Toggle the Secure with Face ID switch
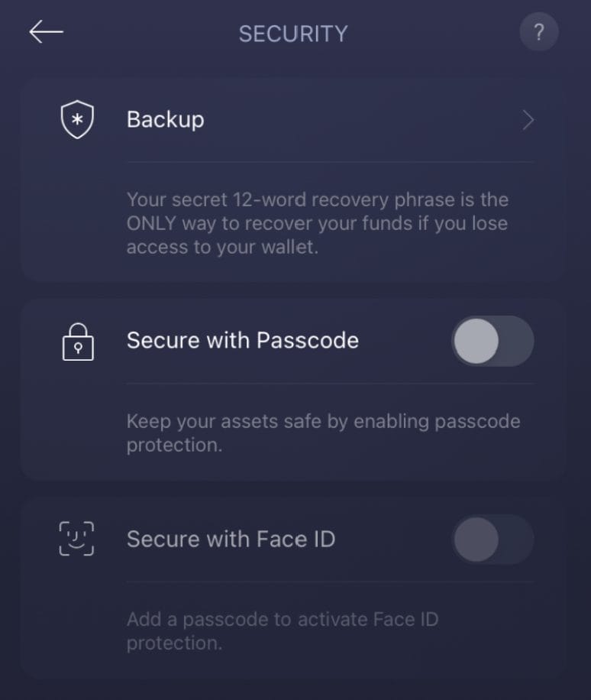 pos(492,540)
